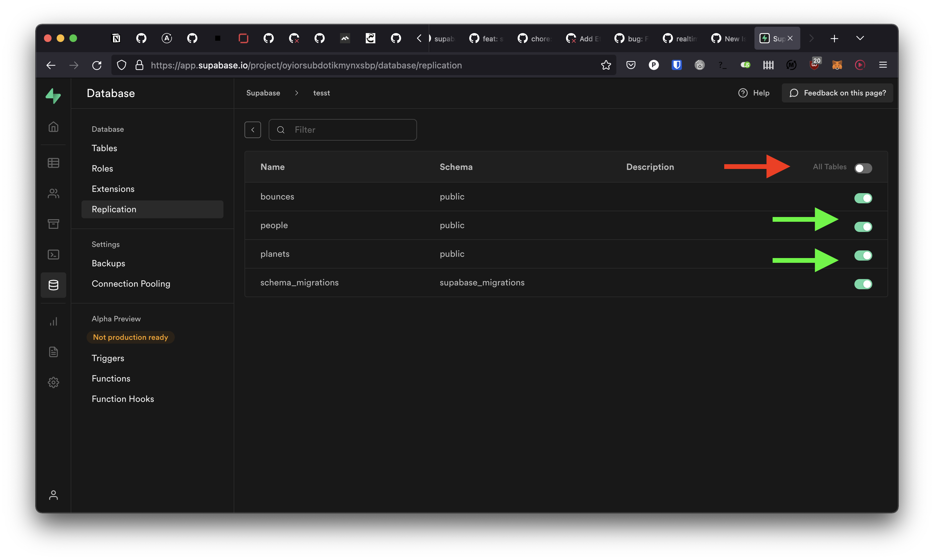Toggle replication for people table
Image resolution: width=934 pixels, height=560 pixels.
863,227
